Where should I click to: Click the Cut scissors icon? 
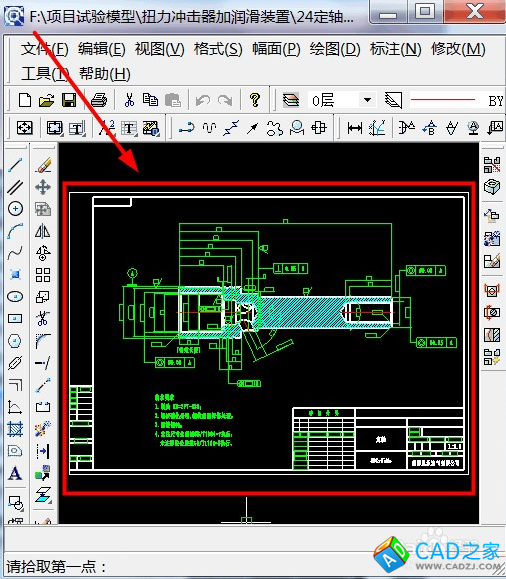point(129,100)
